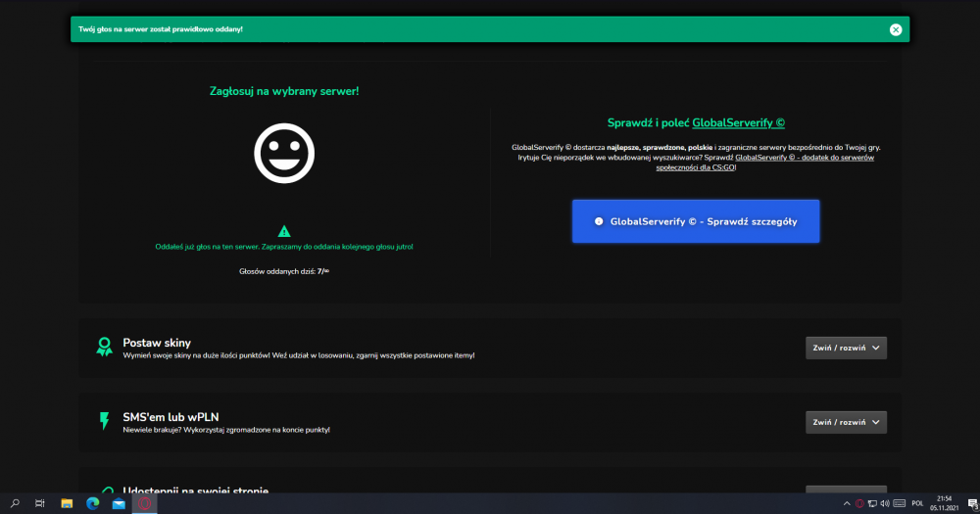Click the Udostępnij na swojej stronie heading
The height and width of the screenshot is (514, 980).
click(196, 491)
